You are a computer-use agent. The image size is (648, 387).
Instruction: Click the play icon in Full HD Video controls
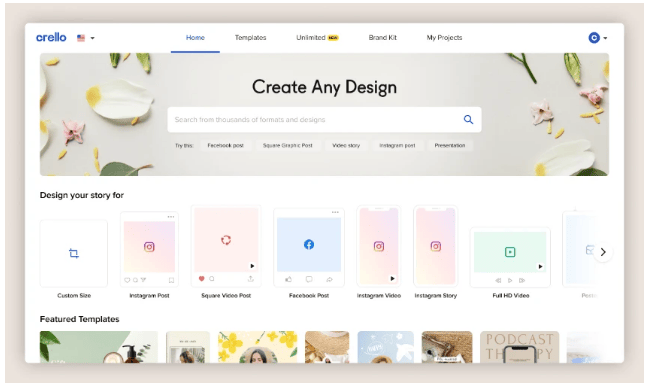tap(510, 280)
